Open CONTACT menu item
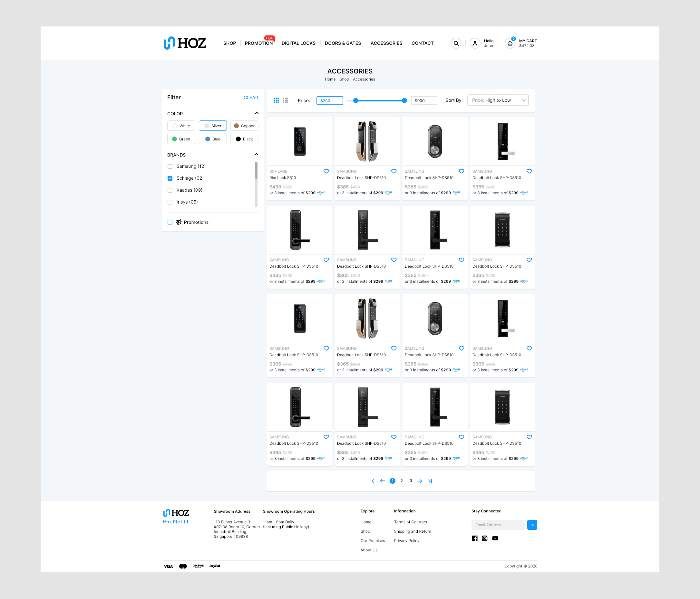 point(422,43)
